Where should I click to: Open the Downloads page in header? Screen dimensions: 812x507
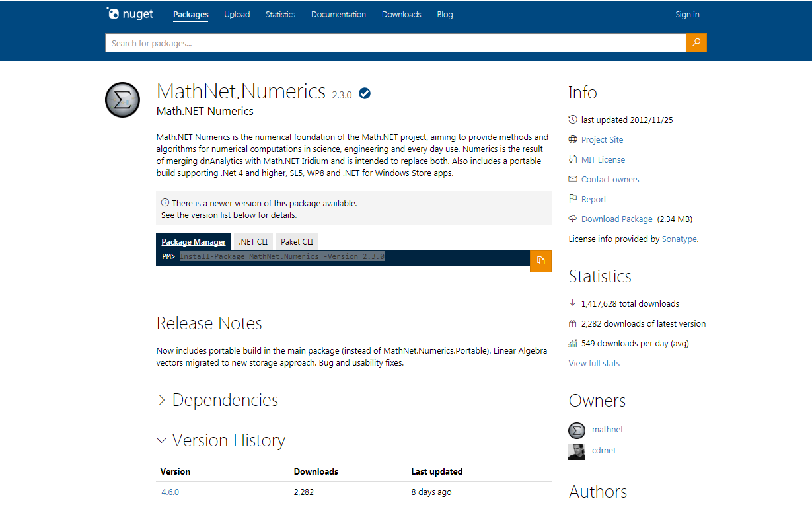[401, 15]
